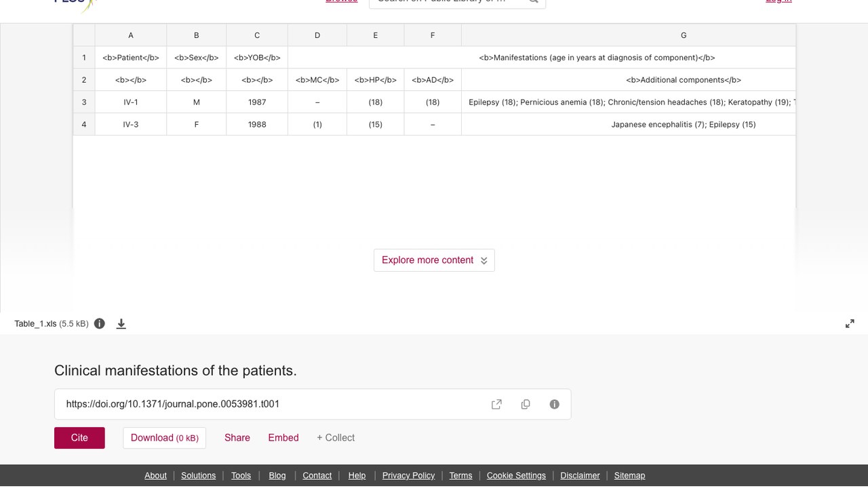Click the Cite button

[x=79, y=438]
